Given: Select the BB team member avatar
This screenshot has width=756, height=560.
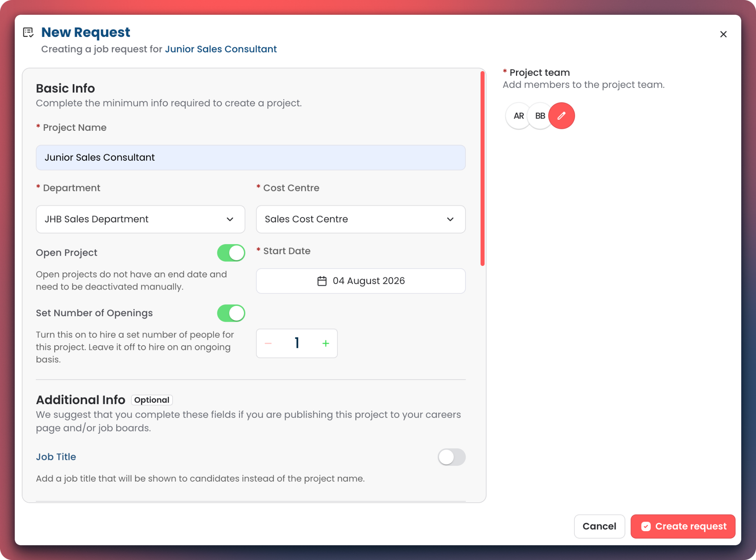Looking at the screenshot, I should click(540, 116).
